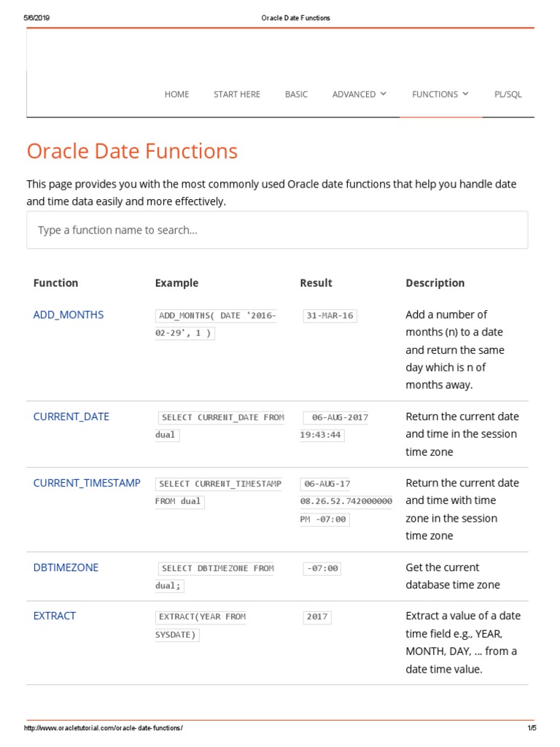Open the CURRENT_TIMESTAMP function link
The height and width of the screenshot is (747, 560).
point(87,483)
